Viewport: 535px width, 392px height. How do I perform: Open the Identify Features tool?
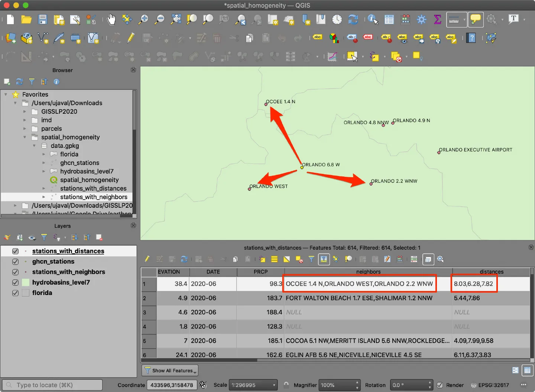point(373,19)
